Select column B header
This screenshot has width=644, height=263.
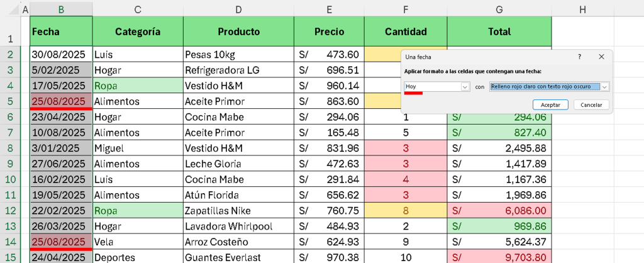click(61, 10)
